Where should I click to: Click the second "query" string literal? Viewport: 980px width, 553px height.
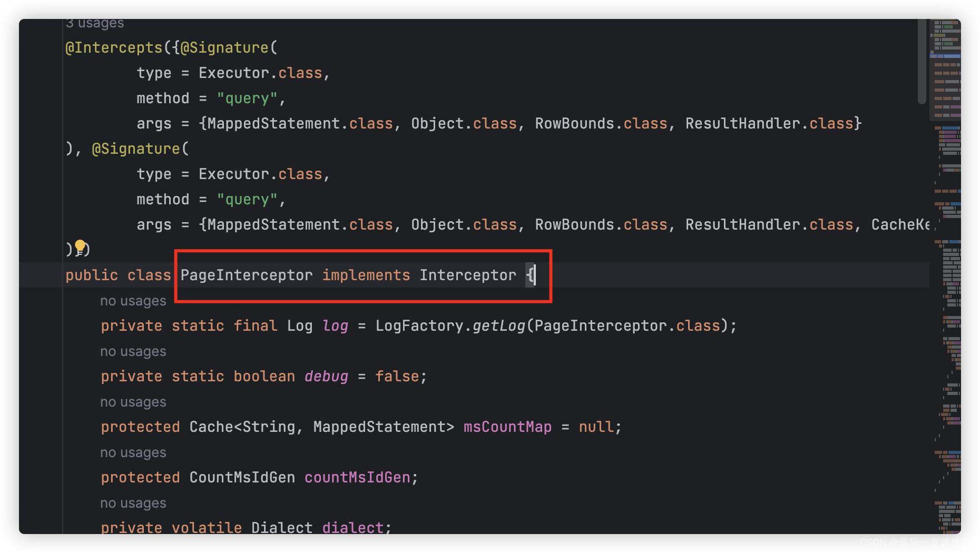(x=247, y=199)
